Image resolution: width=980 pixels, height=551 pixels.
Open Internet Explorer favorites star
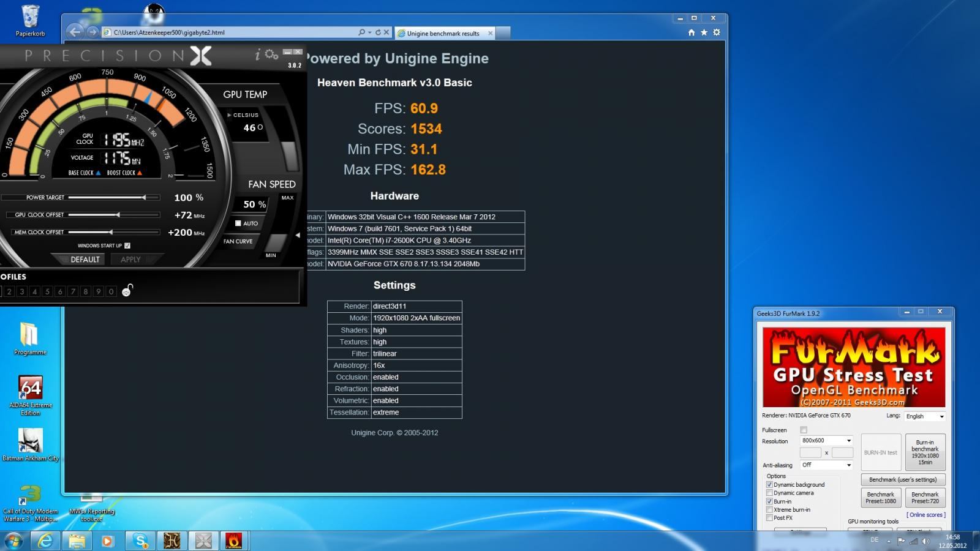pyautogui.click(x=704, y=32)
